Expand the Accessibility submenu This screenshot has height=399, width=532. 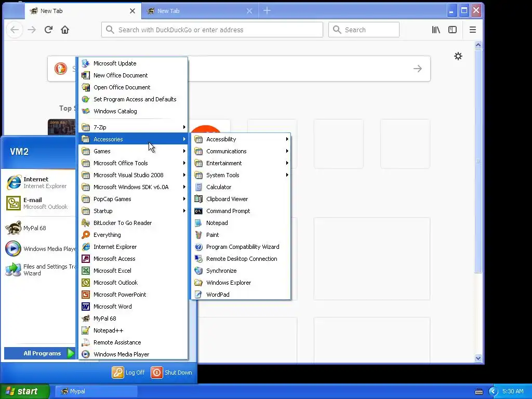241,139
